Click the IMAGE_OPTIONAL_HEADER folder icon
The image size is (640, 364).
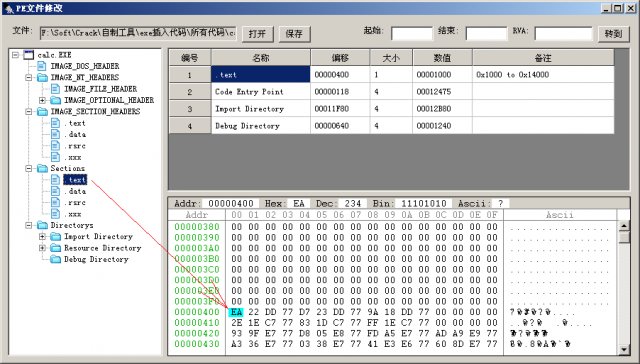(x=56, y=100)
